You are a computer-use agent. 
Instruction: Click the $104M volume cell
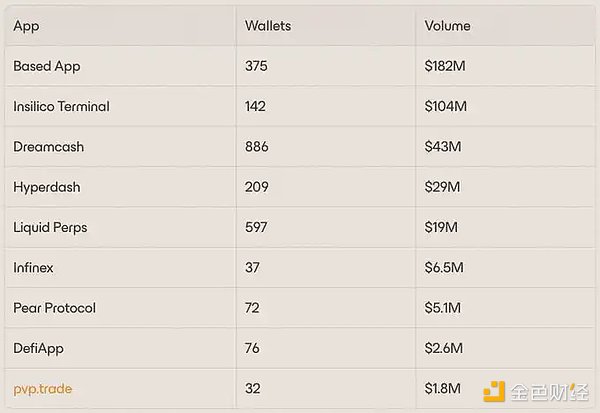click(445, 106)
